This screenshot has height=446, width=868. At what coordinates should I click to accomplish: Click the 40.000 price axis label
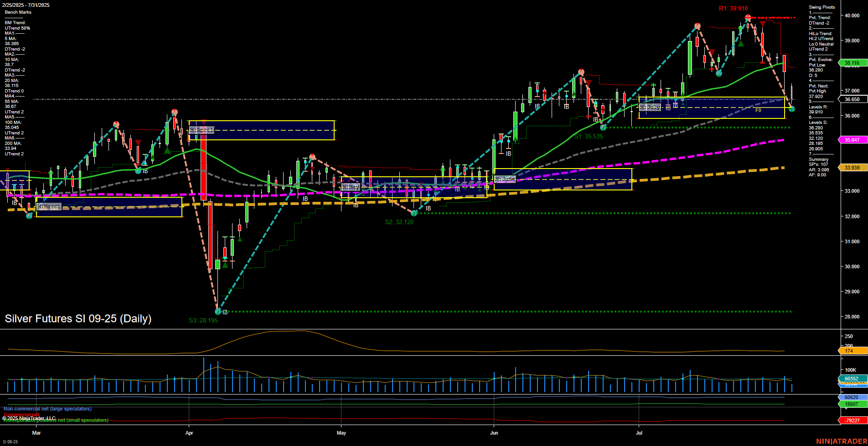(852, 15)
